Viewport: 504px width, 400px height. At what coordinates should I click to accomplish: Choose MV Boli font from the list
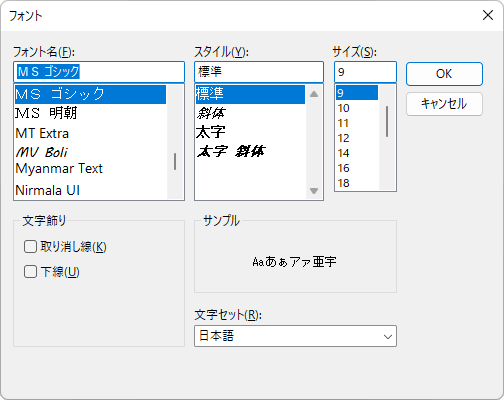(90, 152)
